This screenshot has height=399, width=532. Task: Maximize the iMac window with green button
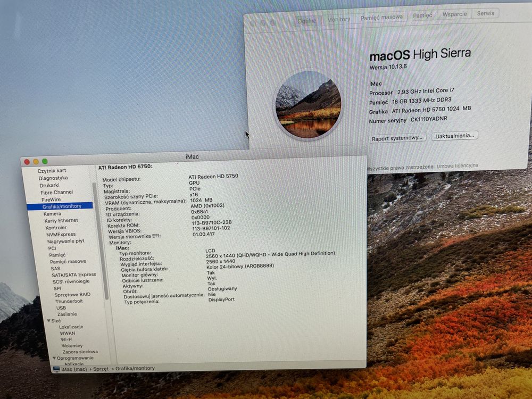point(45,162)
